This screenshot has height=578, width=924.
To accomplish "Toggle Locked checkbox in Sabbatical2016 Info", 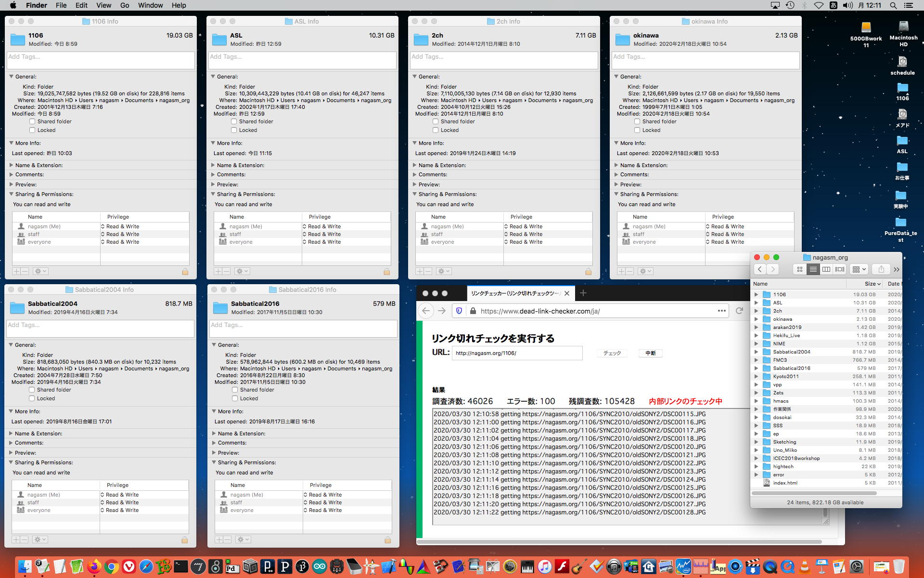I will click(x=235, y=398).
